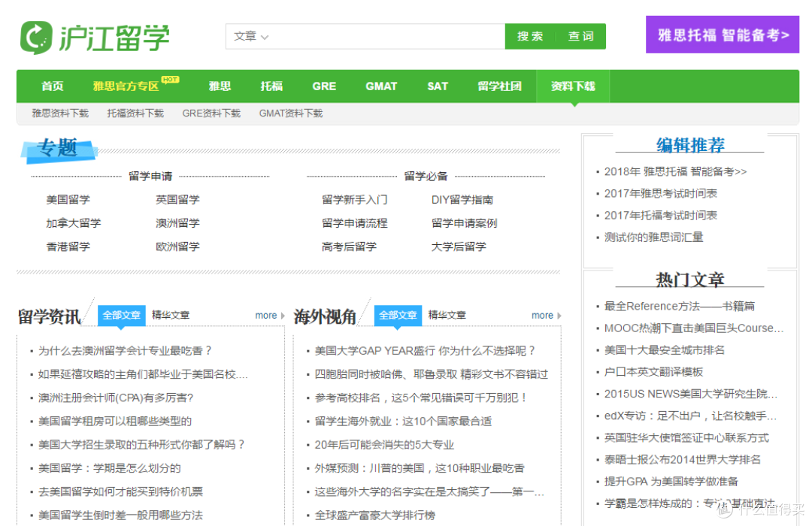Open article 美国留学租房可以租哪些类型的

tap(115, 422)
